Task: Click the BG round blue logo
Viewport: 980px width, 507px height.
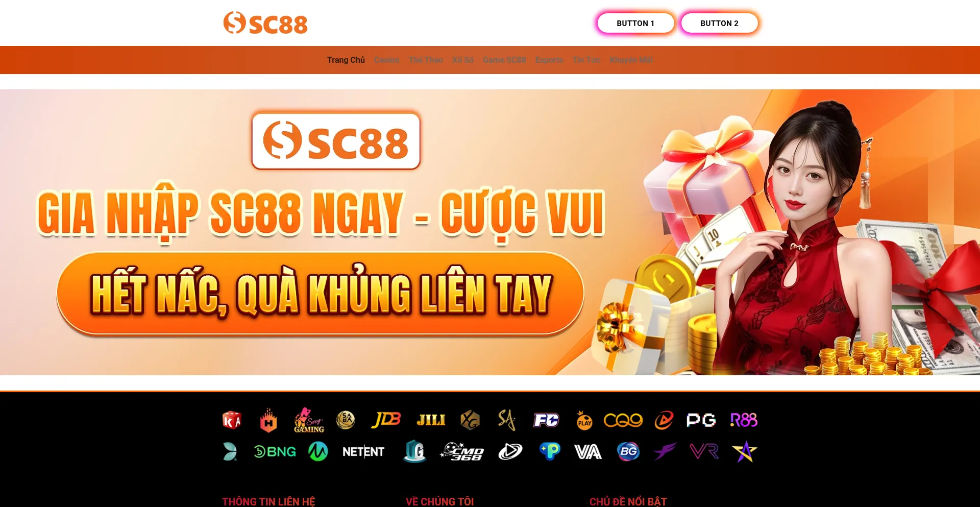Action: click(x=628, y=451)
